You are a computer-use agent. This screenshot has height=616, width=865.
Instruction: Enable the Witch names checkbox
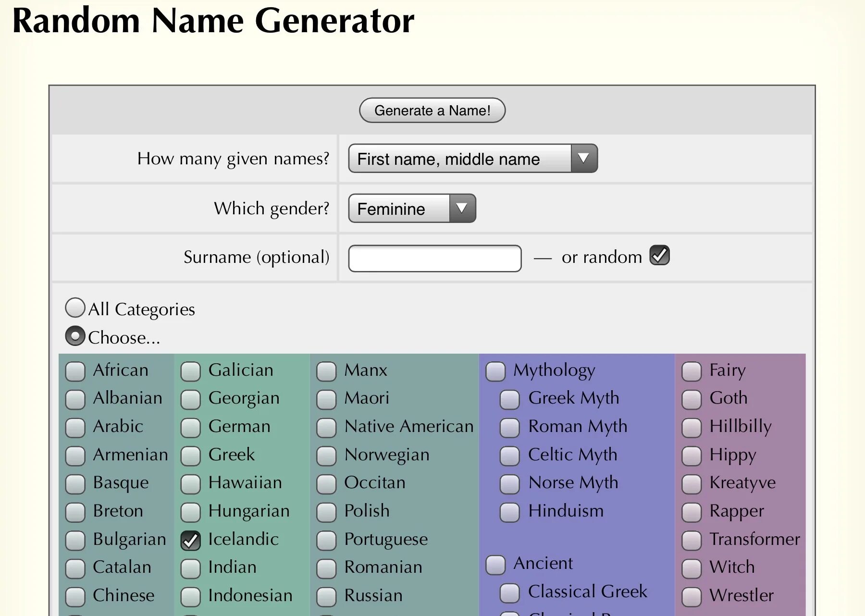point(692,568)
